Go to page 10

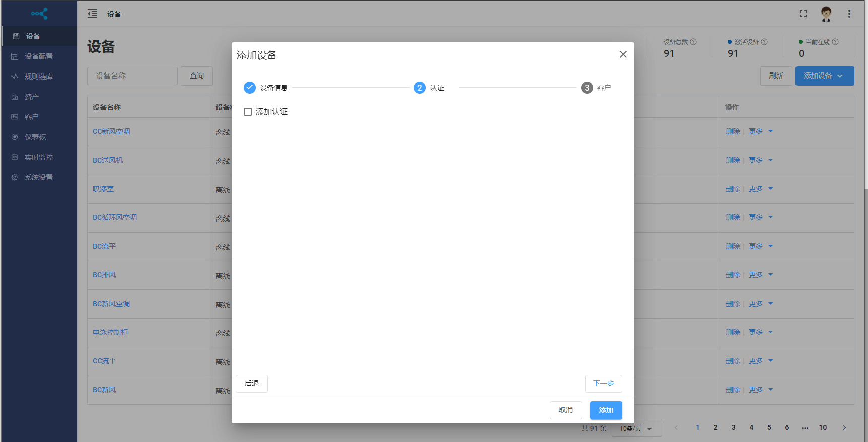(823, 427)
